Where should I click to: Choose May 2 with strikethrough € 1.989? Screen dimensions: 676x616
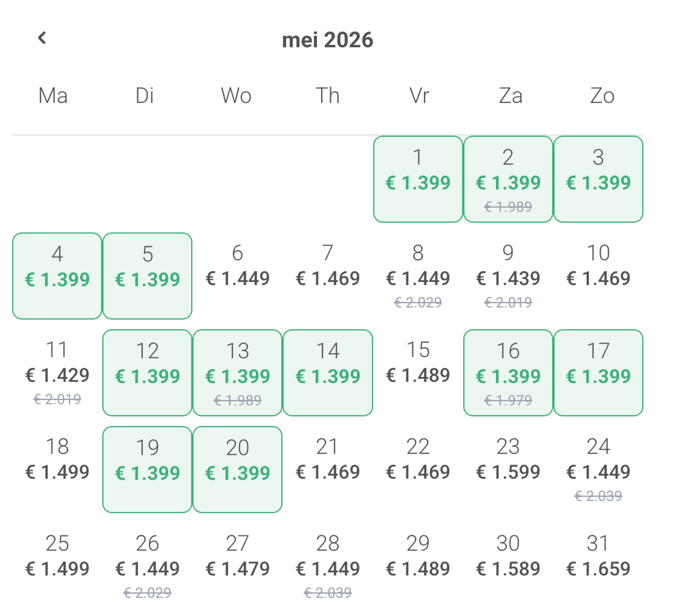point(508,179)
